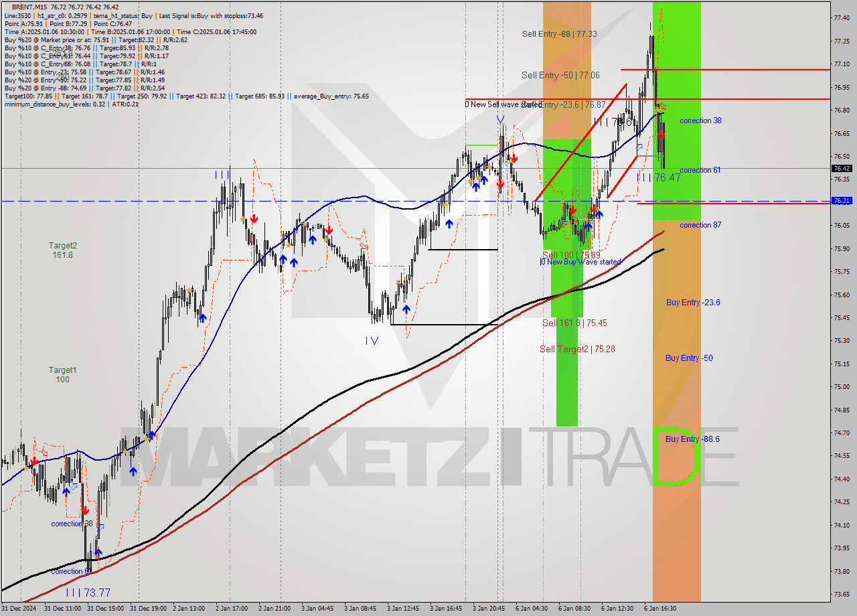Click the blue price tag 76.21
The width and height of the screenshot is (857, 616).
(842, 200)
